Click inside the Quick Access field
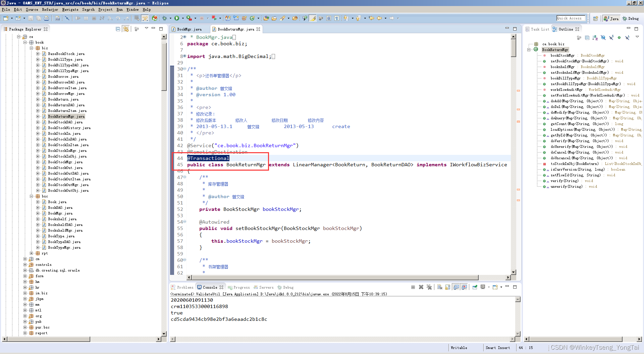 click(570, 18)
